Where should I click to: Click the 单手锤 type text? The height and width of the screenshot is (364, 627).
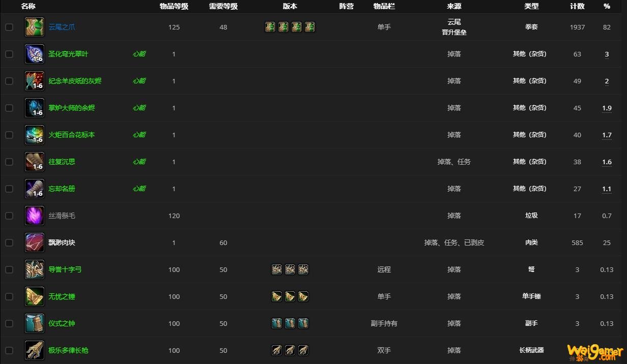click(531, 296)
